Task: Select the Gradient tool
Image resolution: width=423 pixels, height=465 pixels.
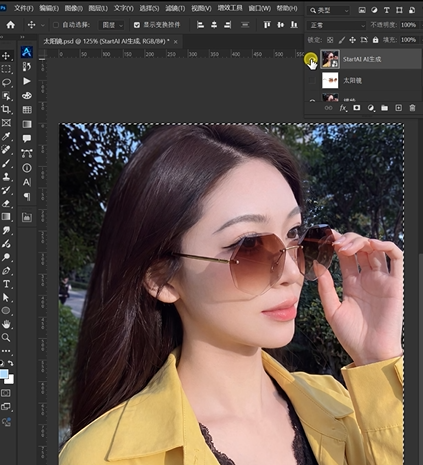Action: (6, 217)
